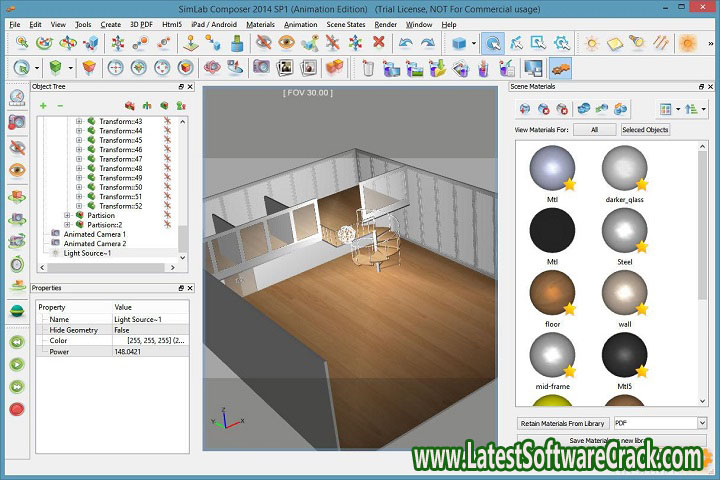Click the orange puzzle-piece icon in second toolbar

pos(560,68)
